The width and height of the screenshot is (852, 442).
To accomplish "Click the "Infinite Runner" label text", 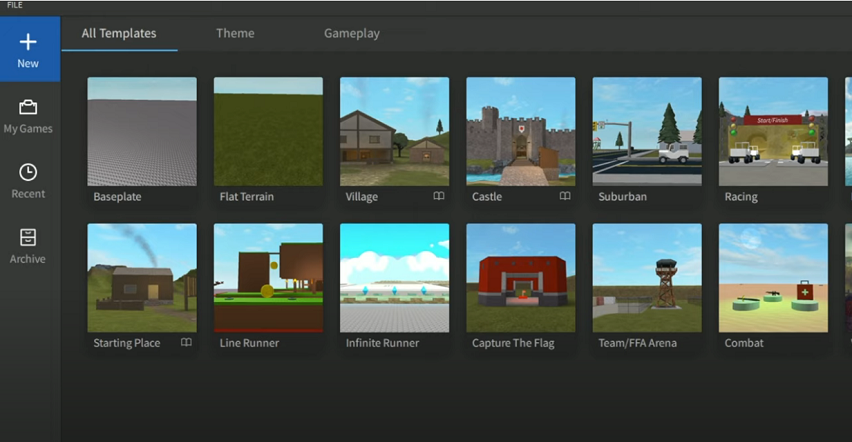I will pyautogui.click(x=383, y=343).
